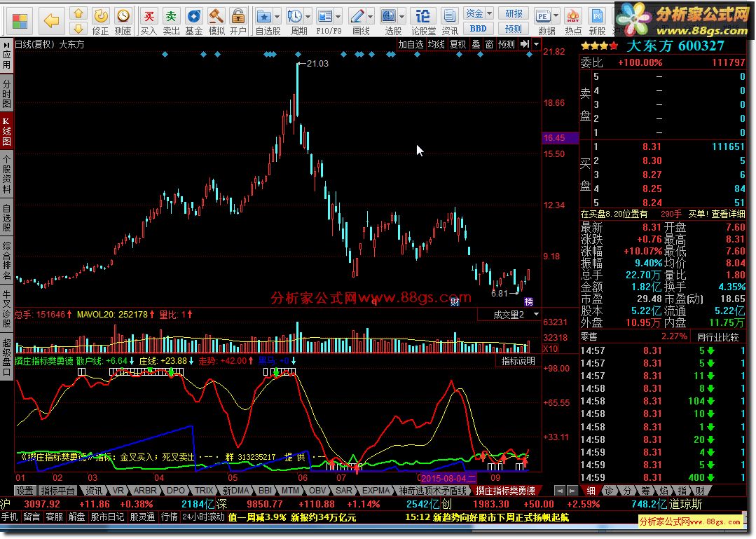Viewport: 756px width, 539px height.
Task: Open the 热点 hotspot flame icon
Action: (573, 16)
